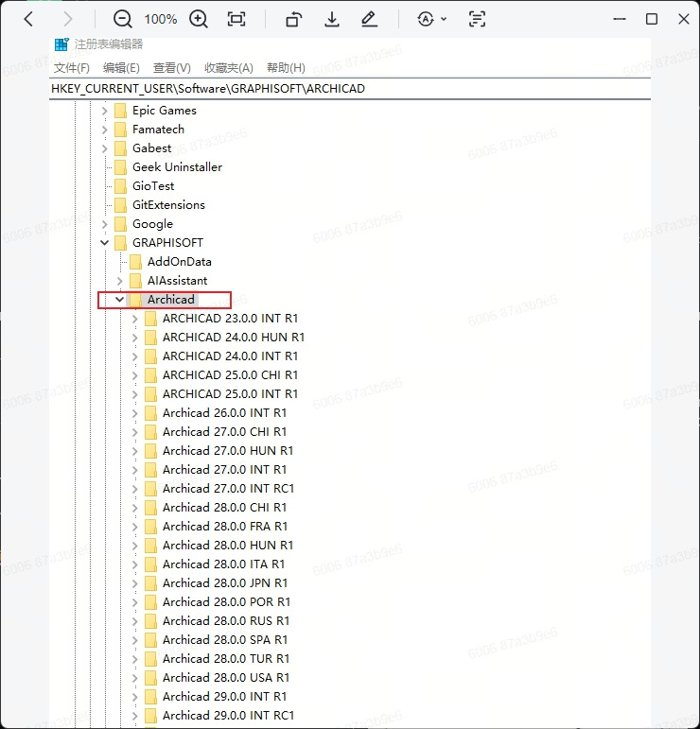Rotate the image
Viewport: 700px width, 729px height.
(293, 19)
